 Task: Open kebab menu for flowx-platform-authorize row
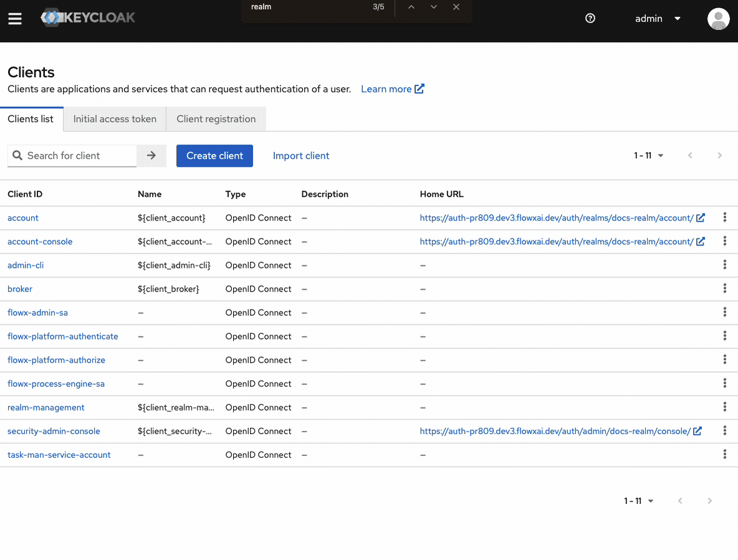[x=725, y=359]
